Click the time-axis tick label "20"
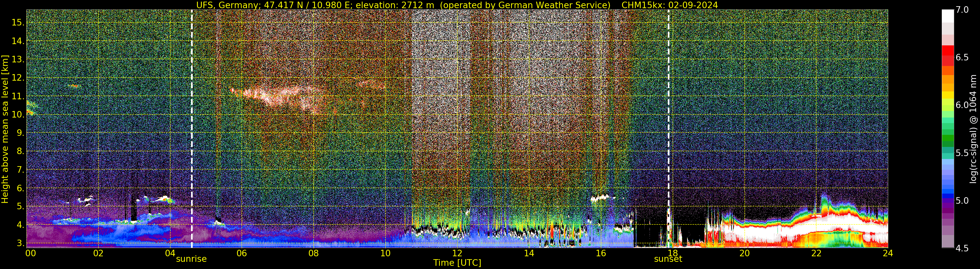 (x=745, y=253)
